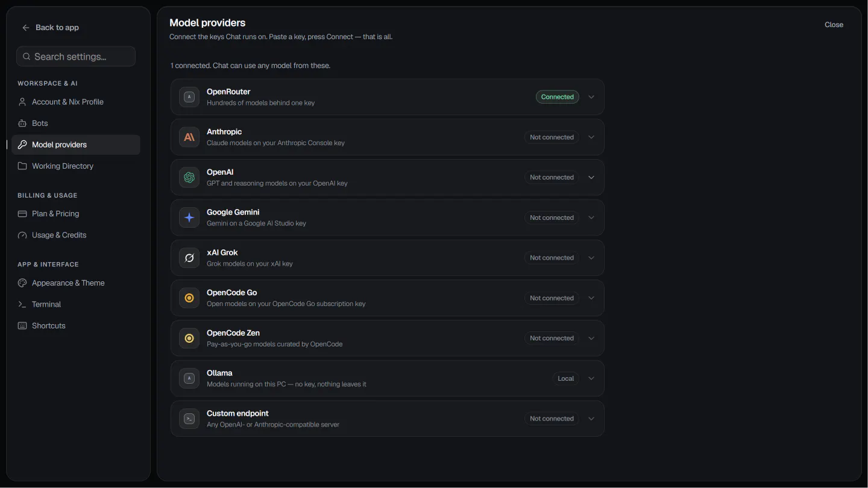Viewport: 868px width, 488px height.
Task: Click "Hundreds of models behind one key"
Action: [x=260, y=103]
